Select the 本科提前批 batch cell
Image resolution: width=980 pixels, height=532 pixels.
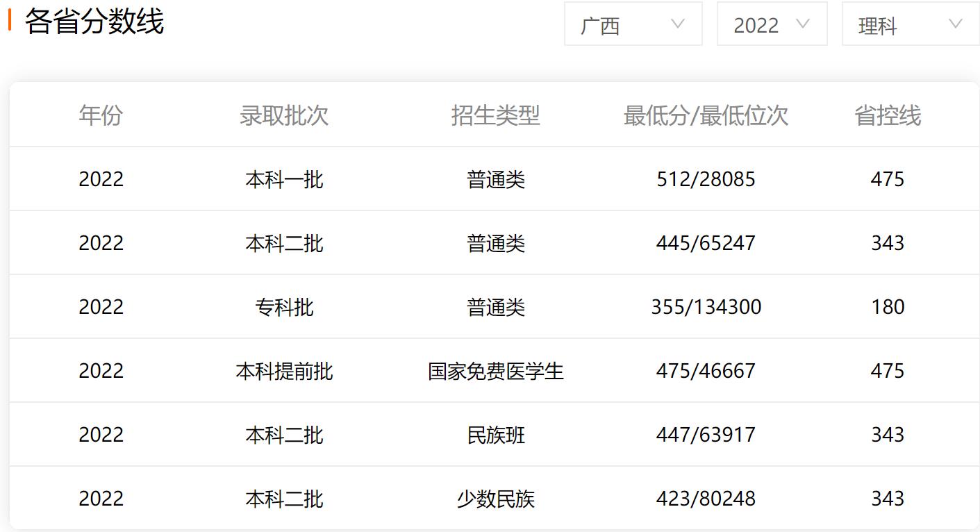[284, 371]
